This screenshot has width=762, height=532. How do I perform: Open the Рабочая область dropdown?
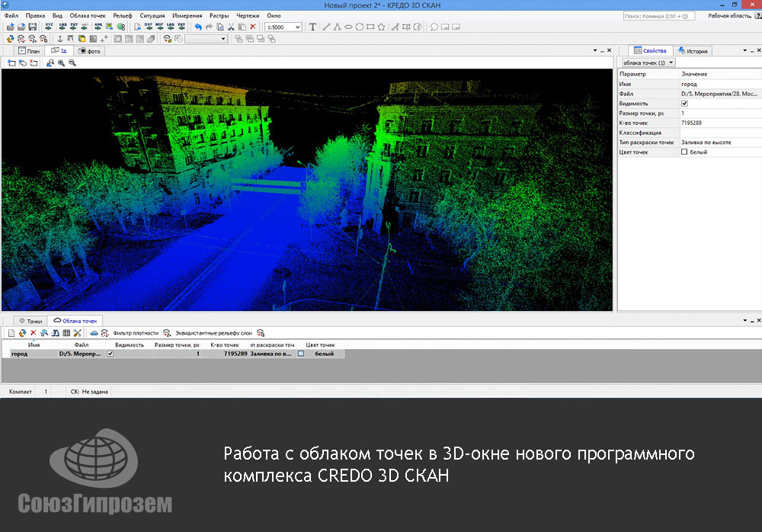pos(729,16)
